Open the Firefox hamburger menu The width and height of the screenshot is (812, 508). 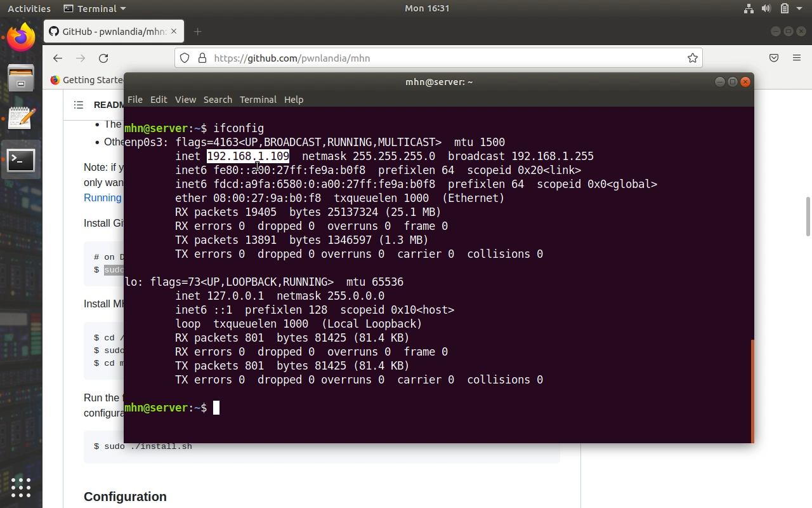pyautogui.click(x=797, y=58)
